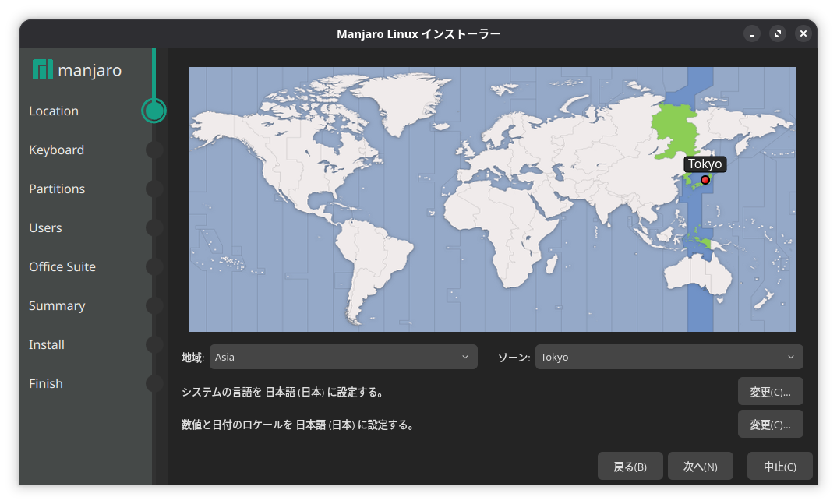Click on Africa on the world map
Screen dimensions: 837x504
(502, 234)
